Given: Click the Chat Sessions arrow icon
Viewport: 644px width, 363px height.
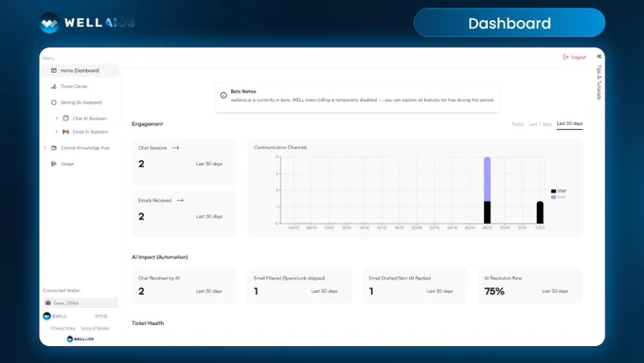Looking at the screenshot, I should pos(176,148).
